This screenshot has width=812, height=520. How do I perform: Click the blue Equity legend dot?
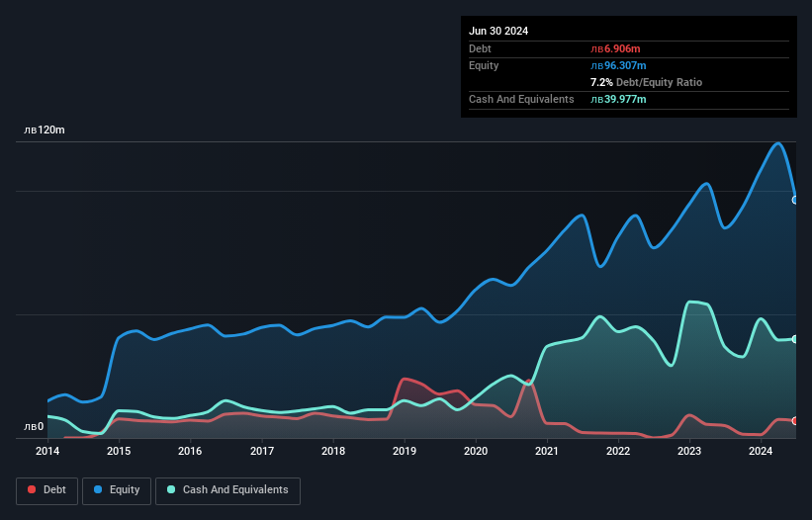98,489
